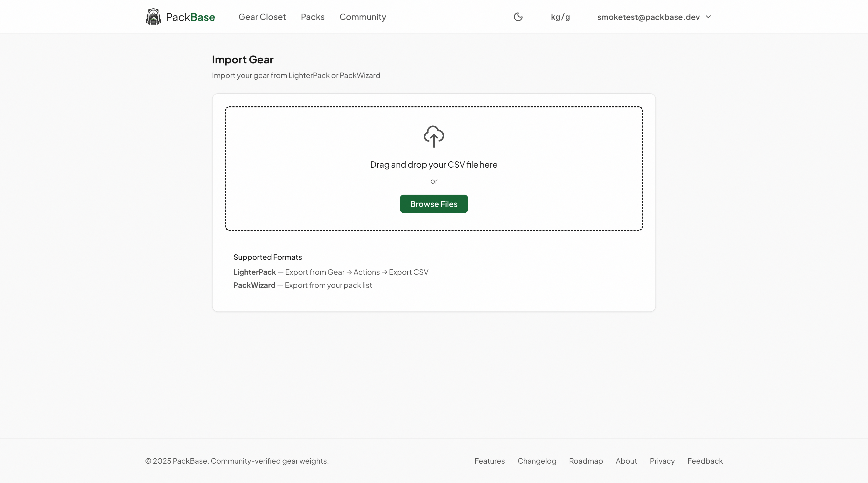Open the Gear Closet nav item
The height and width of the screenshot is (483, 868).
262,17
